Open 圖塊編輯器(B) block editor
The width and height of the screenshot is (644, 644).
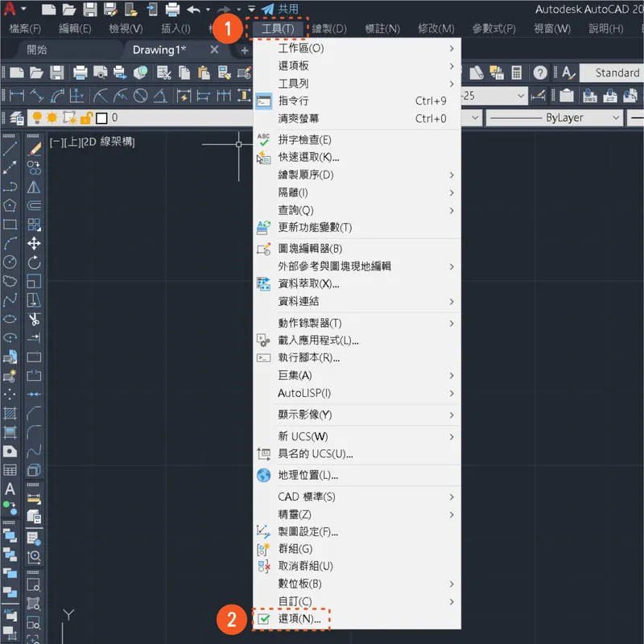[357, 249]
